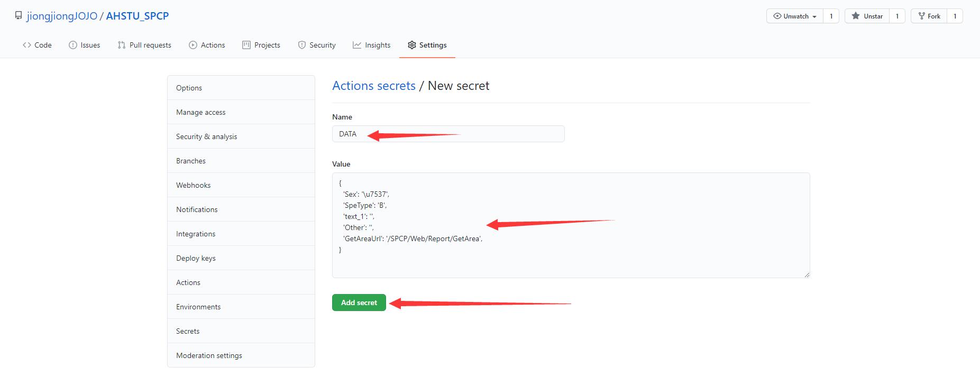Click the 'GetAreaUrl' line in Value
Viewport: 980px width, 376px height.
point(413,239)
